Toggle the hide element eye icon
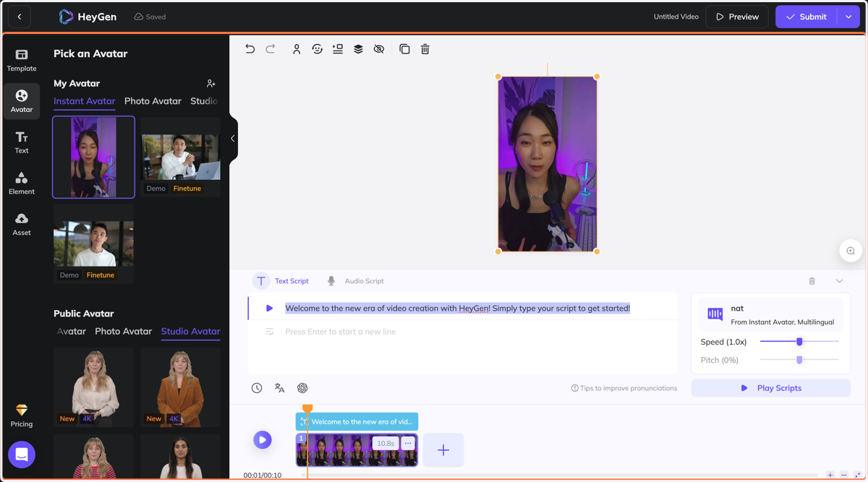Screen dimensions: 868x482 (x=379, y=49)
